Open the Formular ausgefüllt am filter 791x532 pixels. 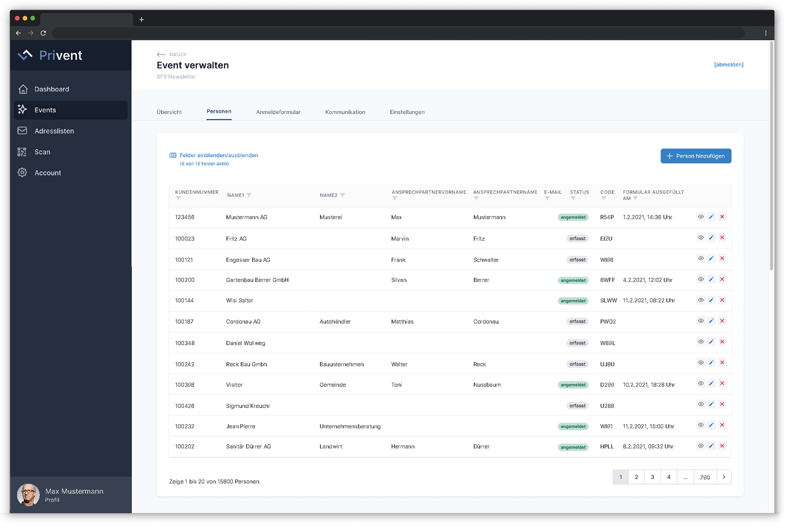tap(635, 199)
